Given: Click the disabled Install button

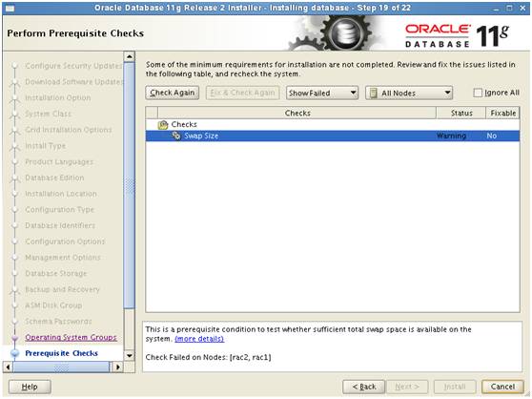Looking at the screenshot, I should coord(455,387).
